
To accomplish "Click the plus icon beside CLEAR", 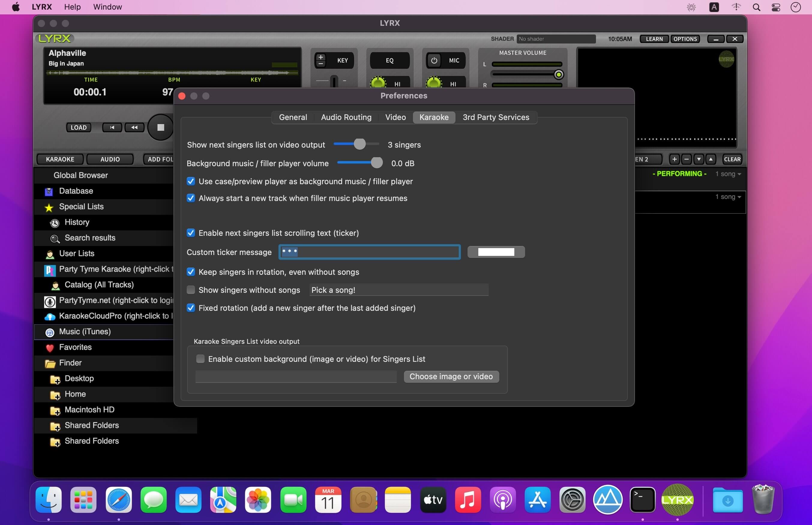I will pos(674,159).
